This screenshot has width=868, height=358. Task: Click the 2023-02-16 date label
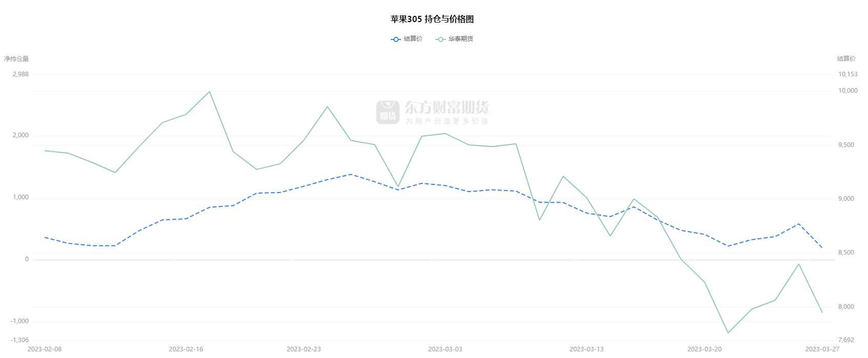click(186, 349)
